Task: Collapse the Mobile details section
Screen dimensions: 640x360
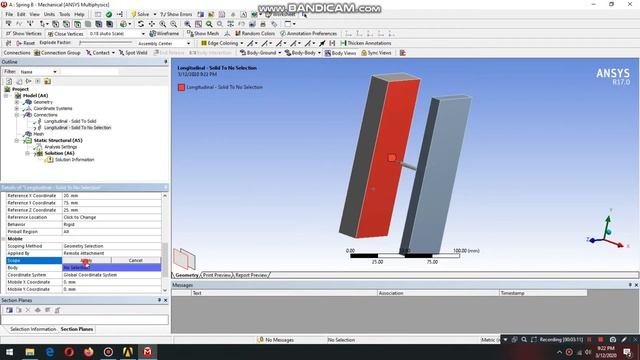Action: (4, 239)
